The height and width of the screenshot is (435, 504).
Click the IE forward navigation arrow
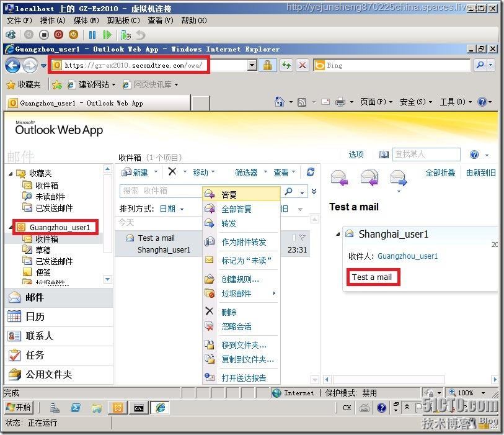[x=30, y=66]
